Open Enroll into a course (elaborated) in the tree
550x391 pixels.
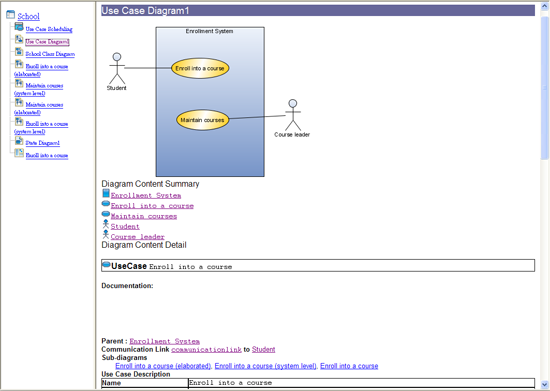point(41,70)
